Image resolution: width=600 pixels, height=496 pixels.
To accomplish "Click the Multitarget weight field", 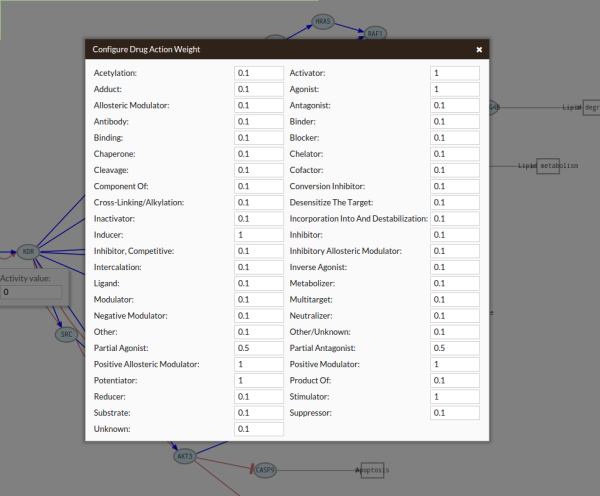I will coord(455,300).
